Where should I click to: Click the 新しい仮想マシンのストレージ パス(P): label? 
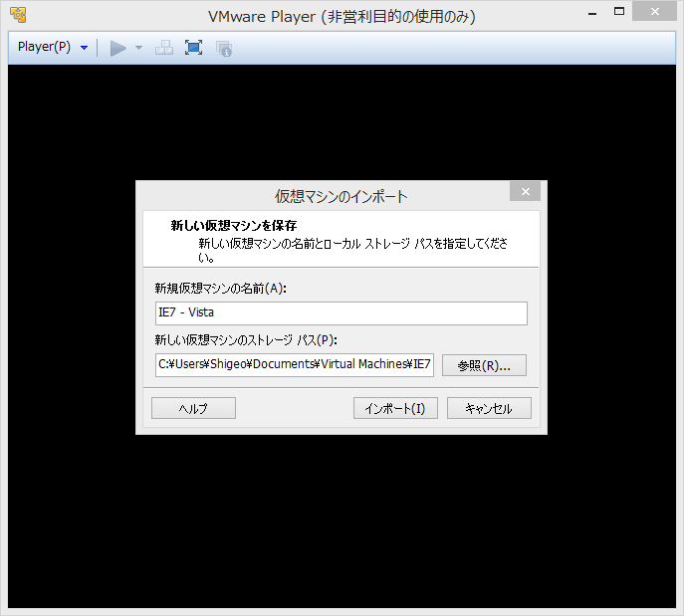tap(246, 340)
